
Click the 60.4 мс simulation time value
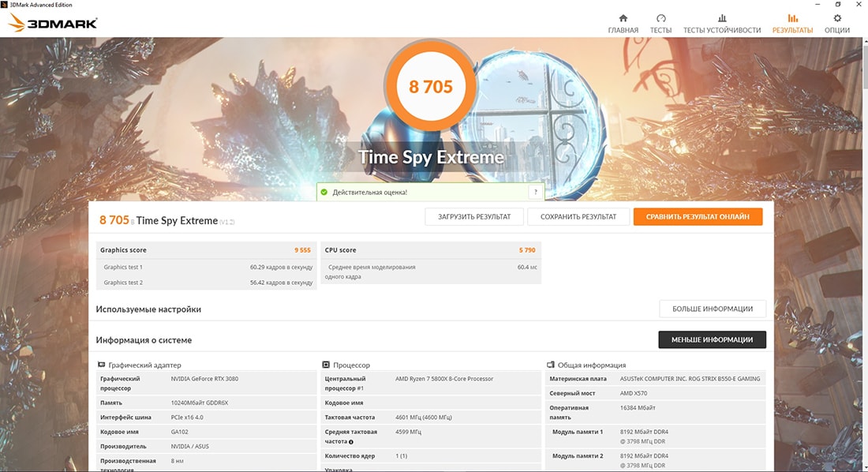click(x=527, y=267)
